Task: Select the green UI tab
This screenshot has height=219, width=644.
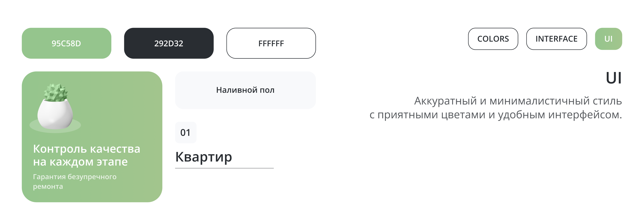Action: (x=608, y=39)
